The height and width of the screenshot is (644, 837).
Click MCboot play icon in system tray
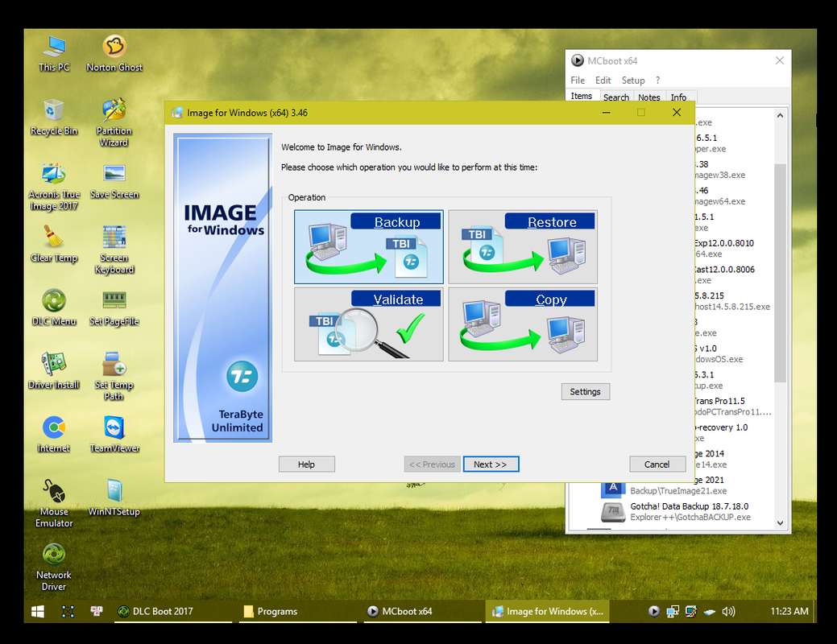pos(654,612)
